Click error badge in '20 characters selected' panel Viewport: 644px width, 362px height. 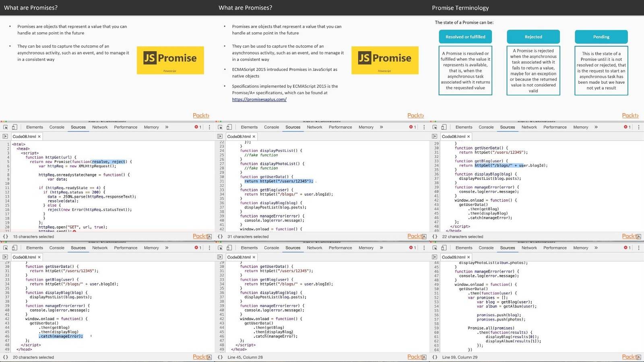coord(198,248)
